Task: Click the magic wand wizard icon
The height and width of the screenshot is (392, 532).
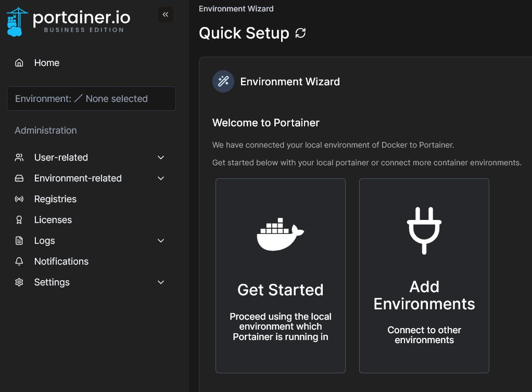Action: (x=223, y=81)
